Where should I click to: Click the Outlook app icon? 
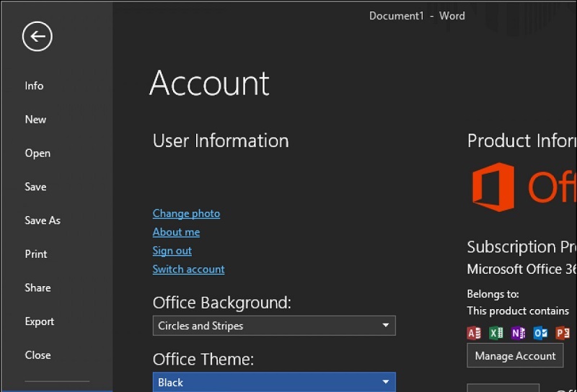[540, 333]
